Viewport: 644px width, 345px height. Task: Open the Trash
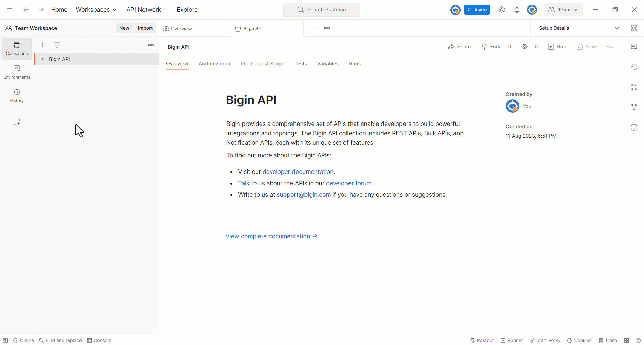click(608, 340)
